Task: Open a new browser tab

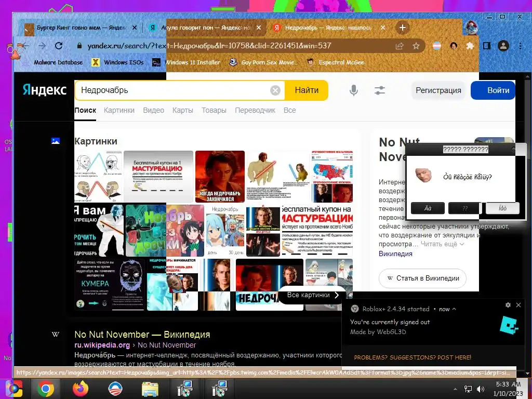Action: click(x=403, y=28)
